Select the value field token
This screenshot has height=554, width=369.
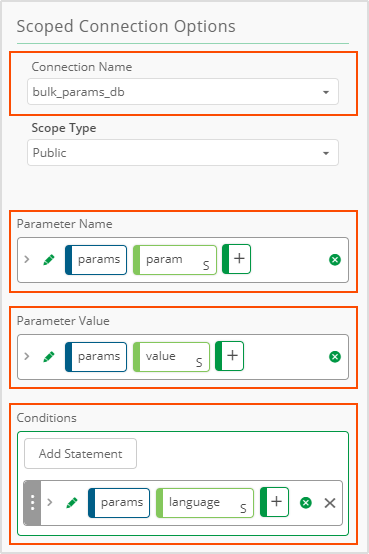tap(171, 357)
